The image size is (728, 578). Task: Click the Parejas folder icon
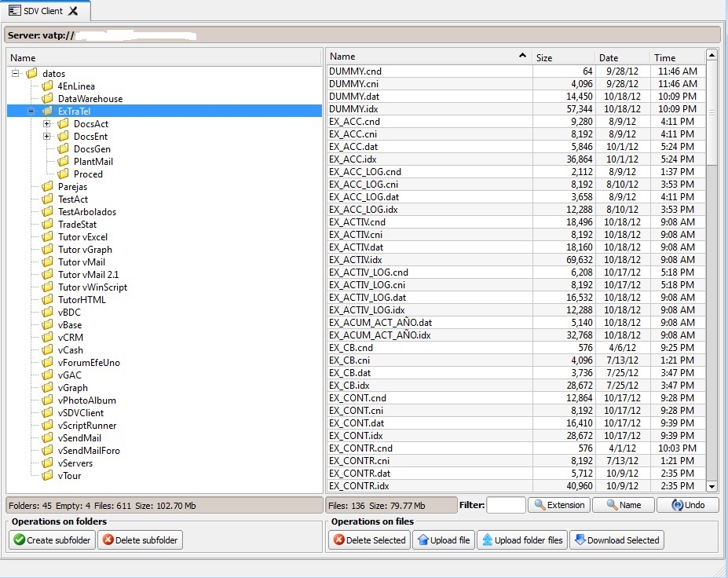pyautogui.click(x=47, y=186)
